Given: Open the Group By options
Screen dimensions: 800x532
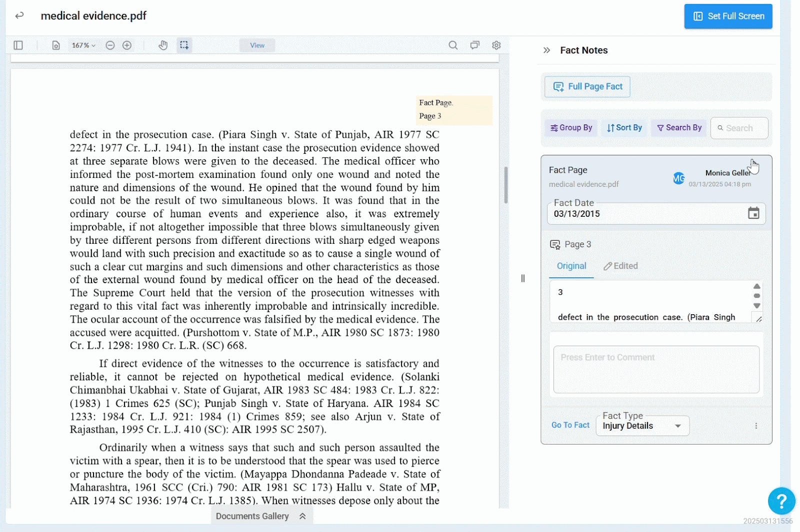Looking at the screenshot, I should click(x=571, y=128).
